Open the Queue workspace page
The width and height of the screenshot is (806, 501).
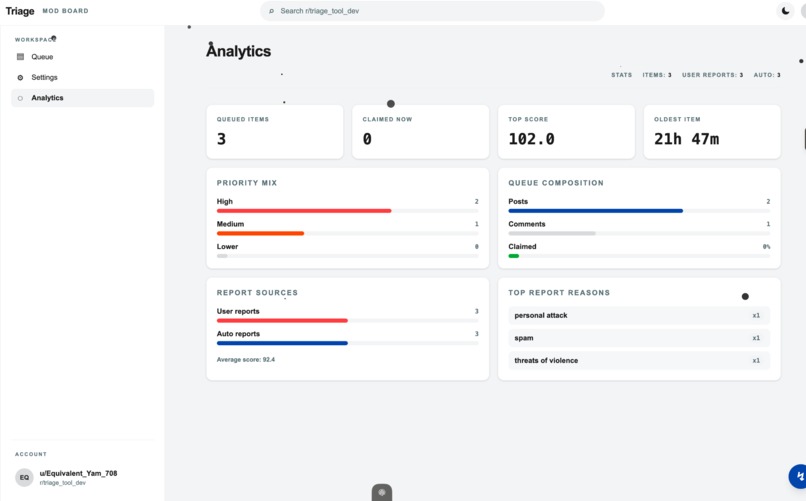pyautogui.click(x=82, y=57)
